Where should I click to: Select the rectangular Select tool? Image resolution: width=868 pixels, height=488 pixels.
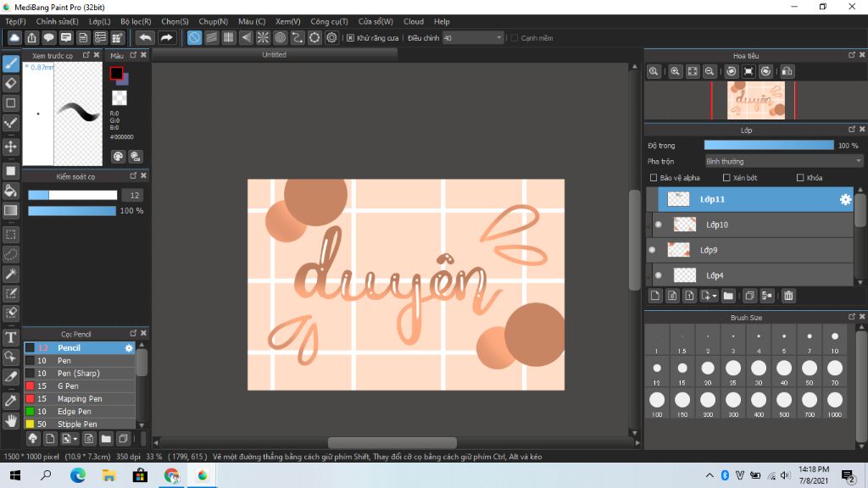coord(10,235)
